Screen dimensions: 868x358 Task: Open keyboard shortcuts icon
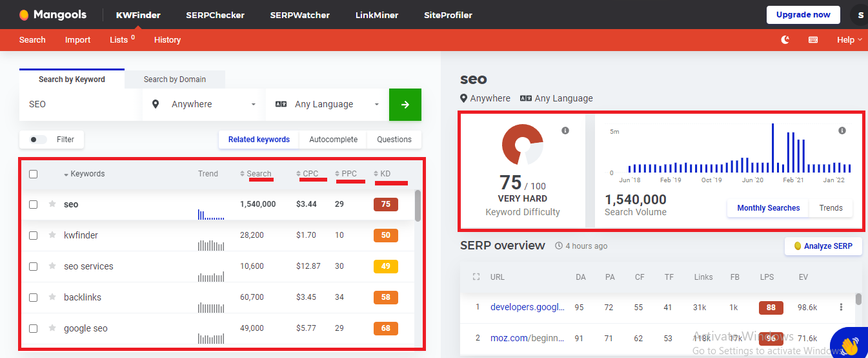[x=813, y=40]
